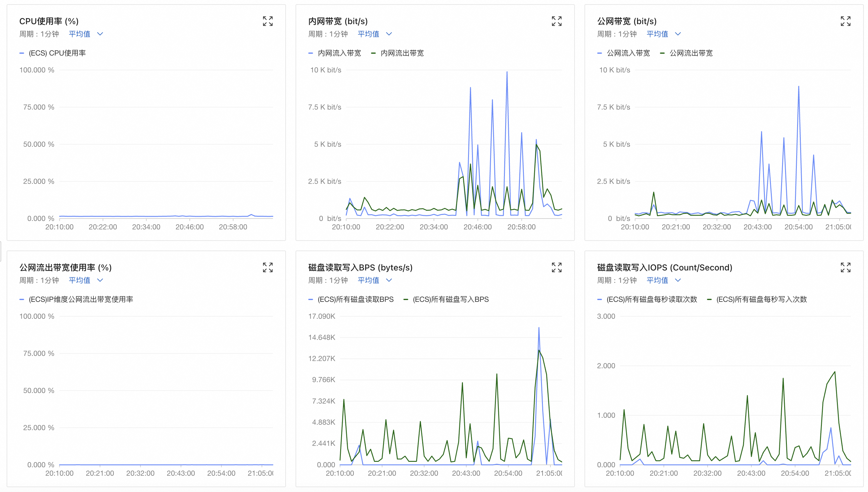
Task: Toggle the (ECS)所有磁盘每秒读取次数 legend series
Action: (651, 299)
